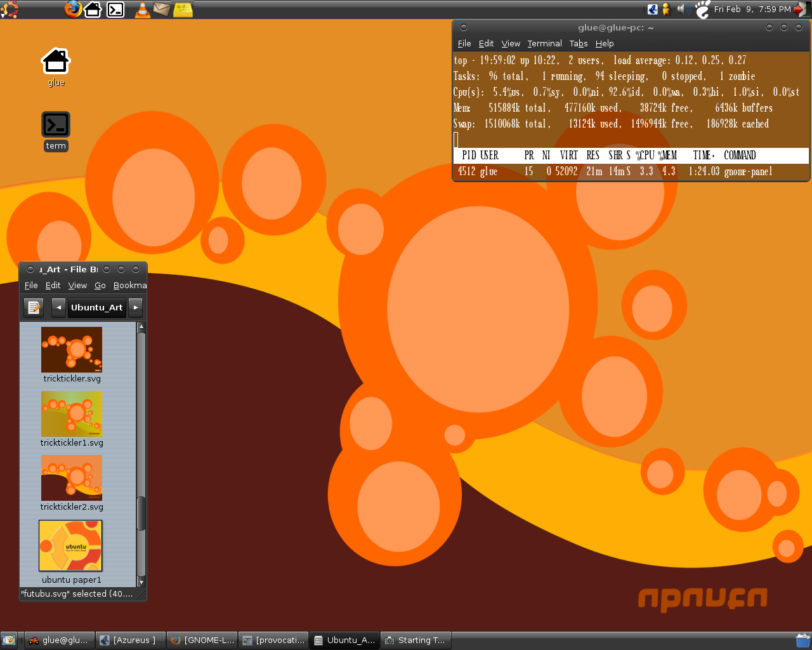
Task: Open the Ubuntu main menu logo
Action: [10, 10]
